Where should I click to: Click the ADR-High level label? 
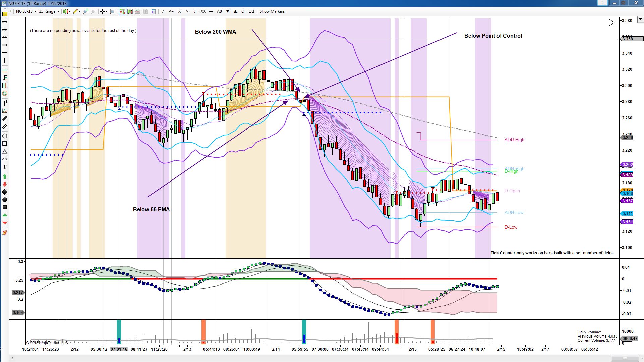click(x=514, y=140)
